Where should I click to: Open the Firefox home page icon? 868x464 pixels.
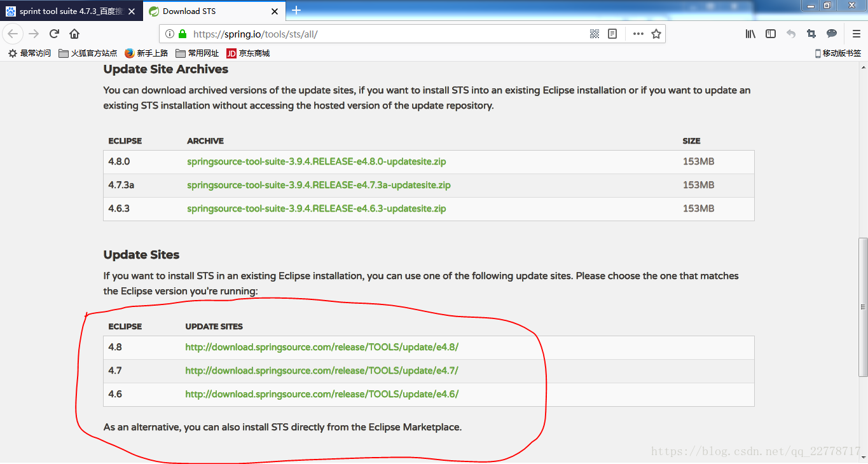click(x=74, y=34)
